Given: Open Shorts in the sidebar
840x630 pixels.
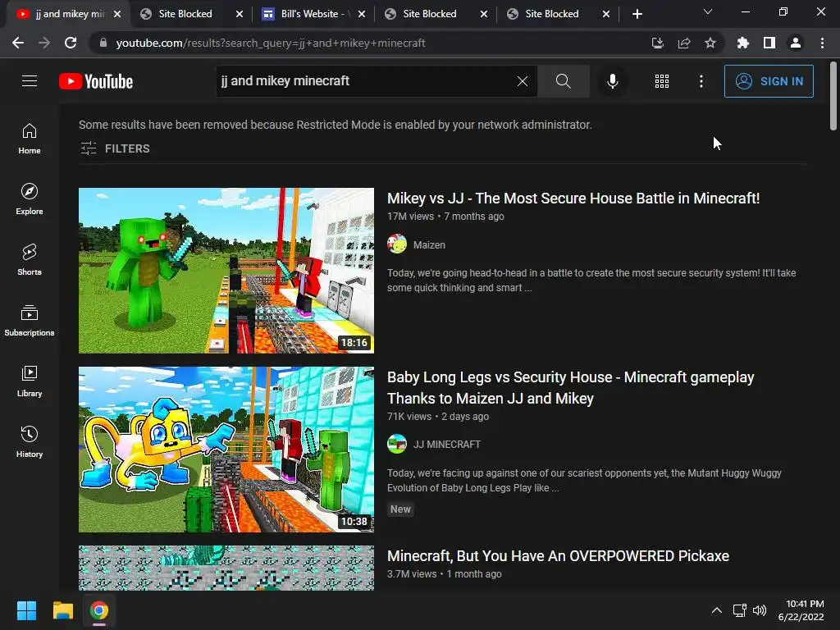Looking at the screenshot, I should coord(30,259).
